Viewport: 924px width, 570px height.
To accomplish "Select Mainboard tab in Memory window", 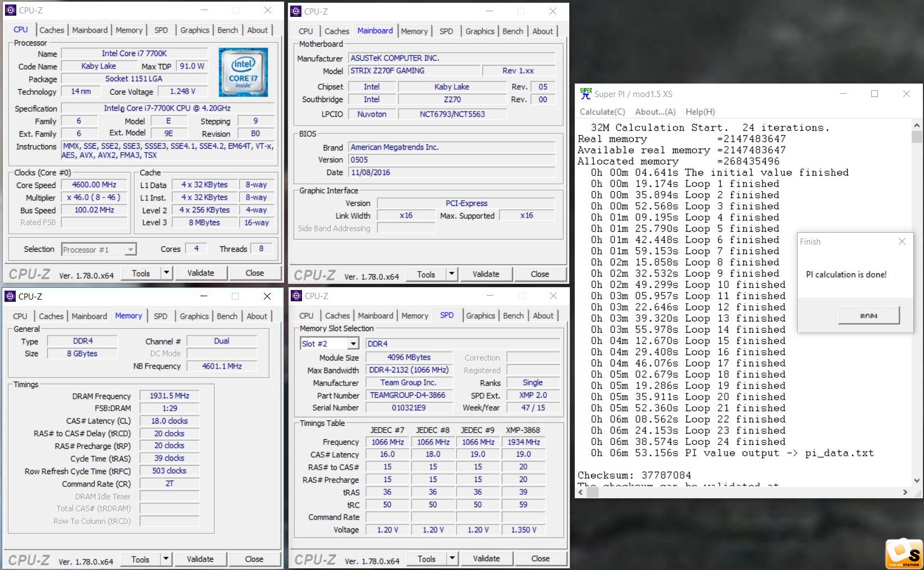I will [x=89, y=316].
